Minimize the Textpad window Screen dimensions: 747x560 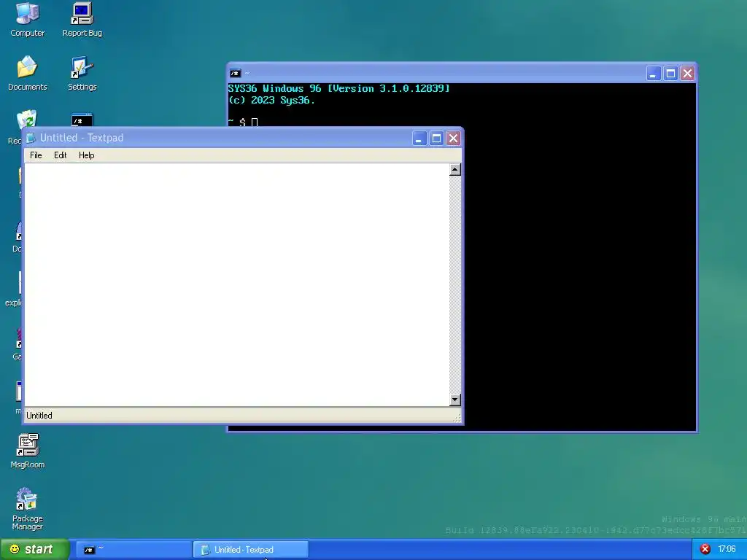(419, 138)
